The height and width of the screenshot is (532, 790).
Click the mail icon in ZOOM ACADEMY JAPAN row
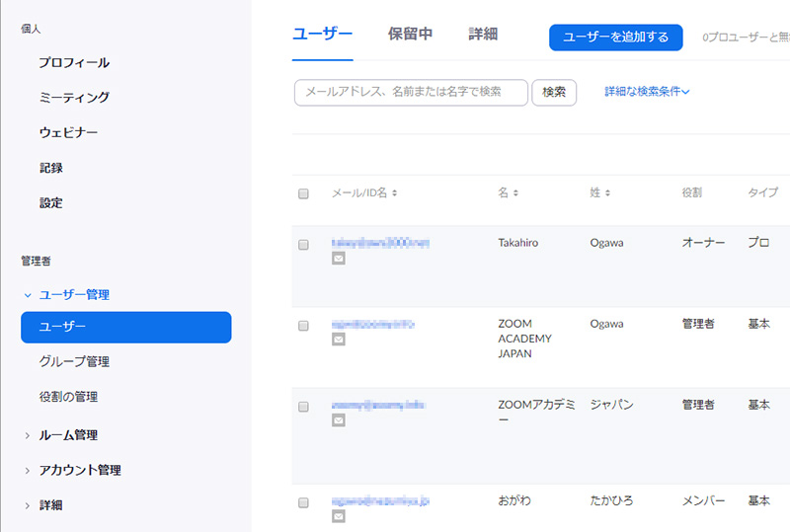(338, 340)
